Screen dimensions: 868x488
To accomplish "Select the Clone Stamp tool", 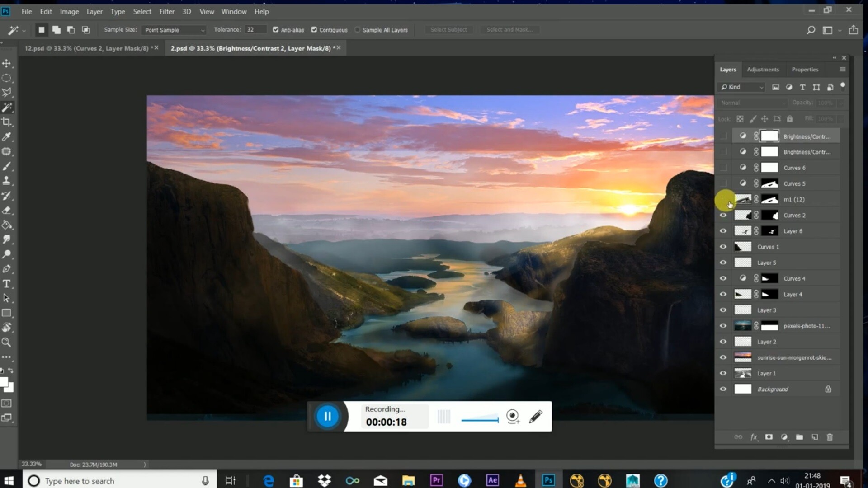I will coord(7,181).
